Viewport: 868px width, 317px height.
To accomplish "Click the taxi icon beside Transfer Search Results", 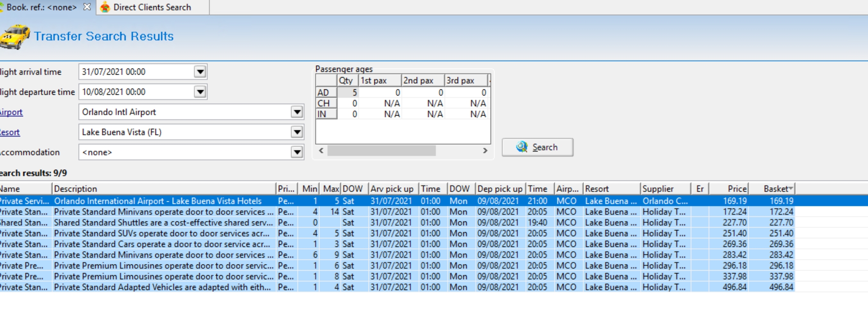I will click(15, 37).
